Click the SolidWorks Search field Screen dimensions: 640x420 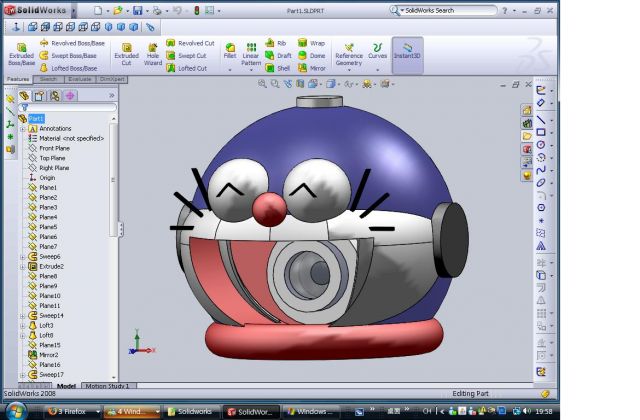click(443, 11)
